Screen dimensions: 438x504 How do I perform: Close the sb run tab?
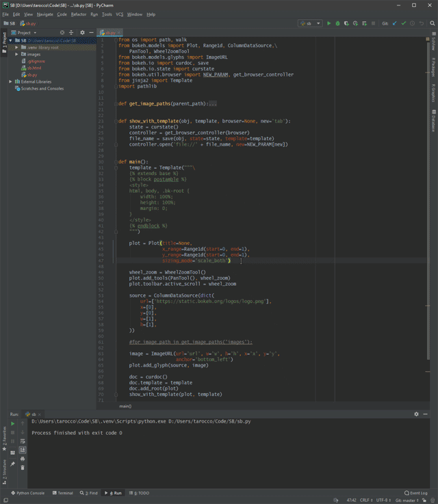coord(40,414)
